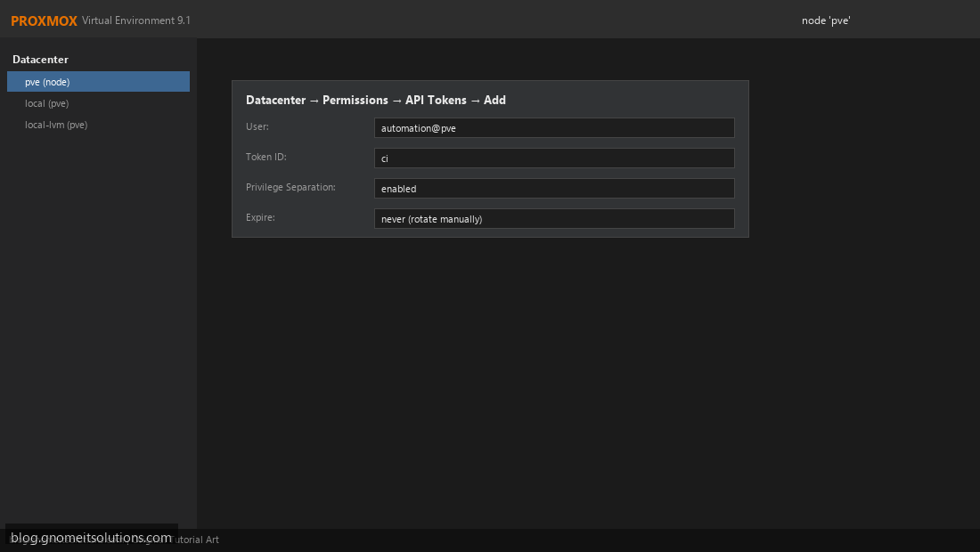
Task: Select the pve (node) tree item
Action: coord(98,82)
